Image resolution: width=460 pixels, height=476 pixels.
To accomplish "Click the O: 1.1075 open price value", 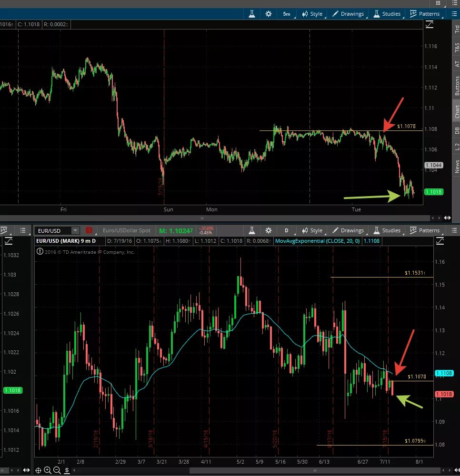I will click(x=149, y=241).
